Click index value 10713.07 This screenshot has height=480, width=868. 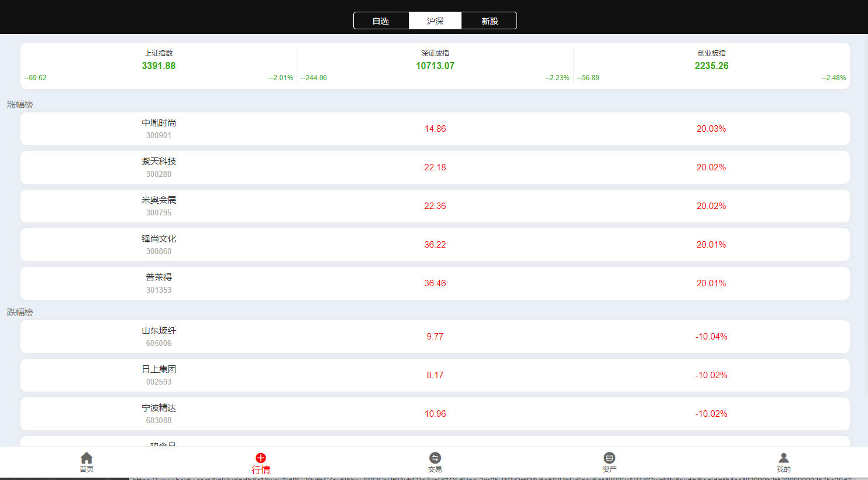(x=435, y=66)
